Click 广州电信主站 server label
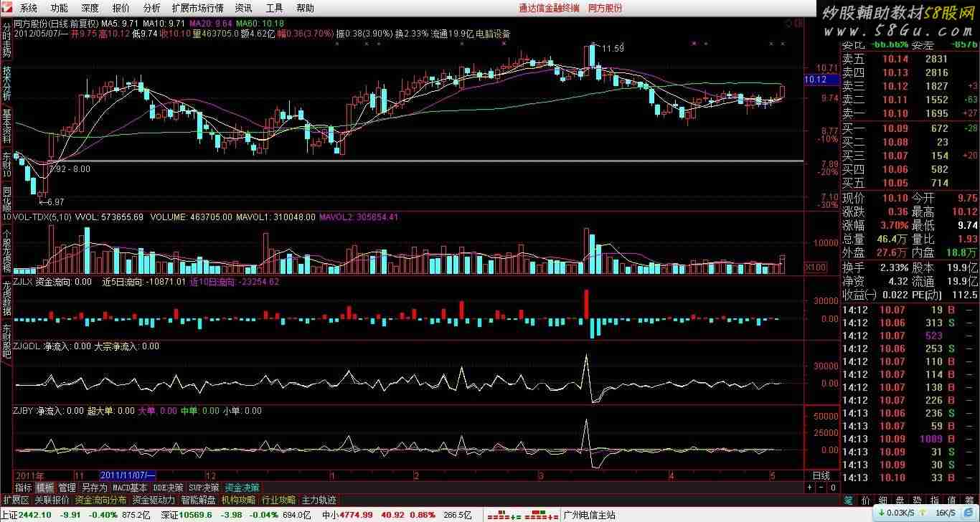This screenshot has height=522, width=980. point(590,515)
